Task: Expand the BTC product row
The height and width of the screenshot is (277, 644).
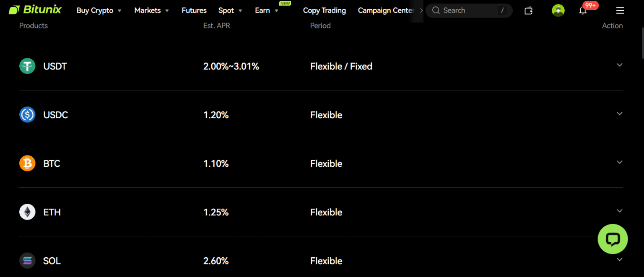Action: (619, 162)
